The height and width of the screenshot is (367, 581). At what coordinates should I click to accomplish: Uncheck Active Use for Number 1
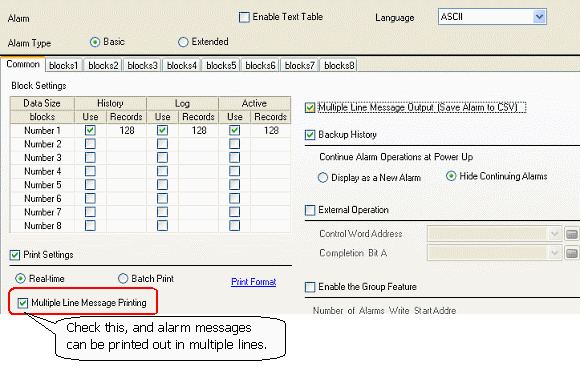point(234,130)
